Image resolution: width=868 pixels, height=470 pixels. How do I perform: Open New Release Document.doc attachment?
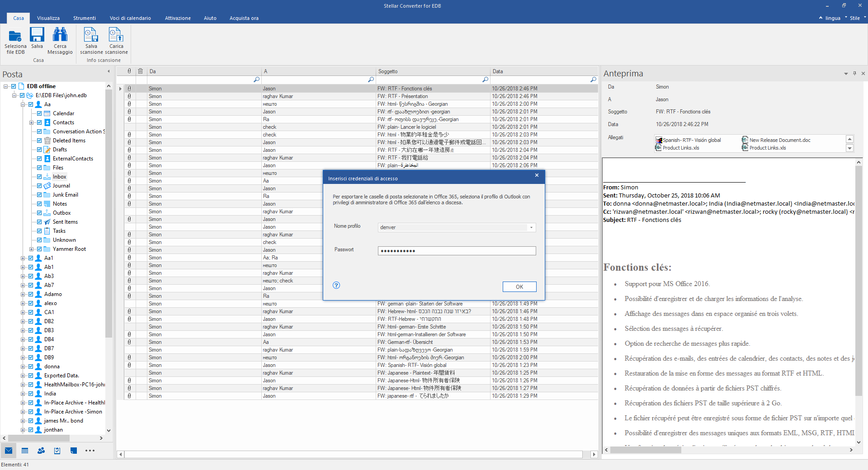[776, 140]
